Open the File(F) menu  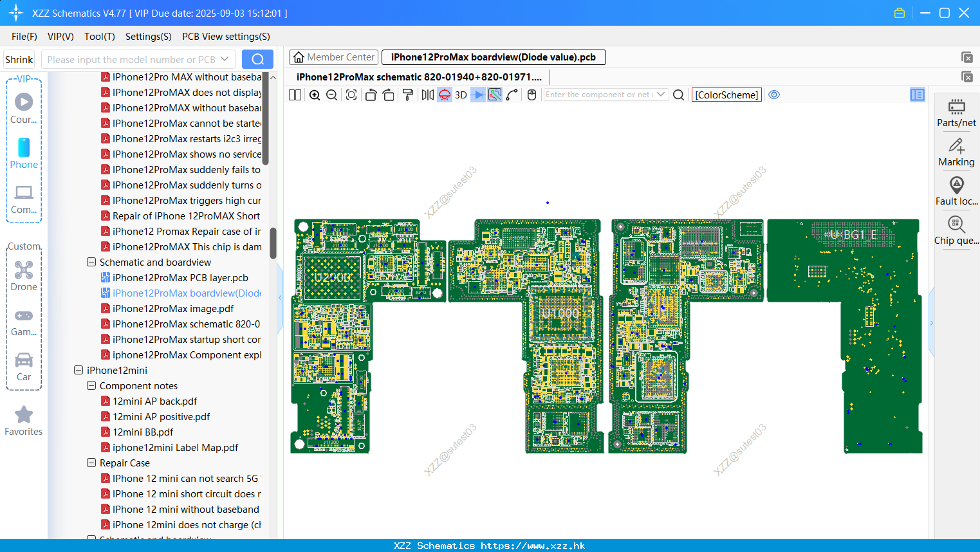pos(24,37)
